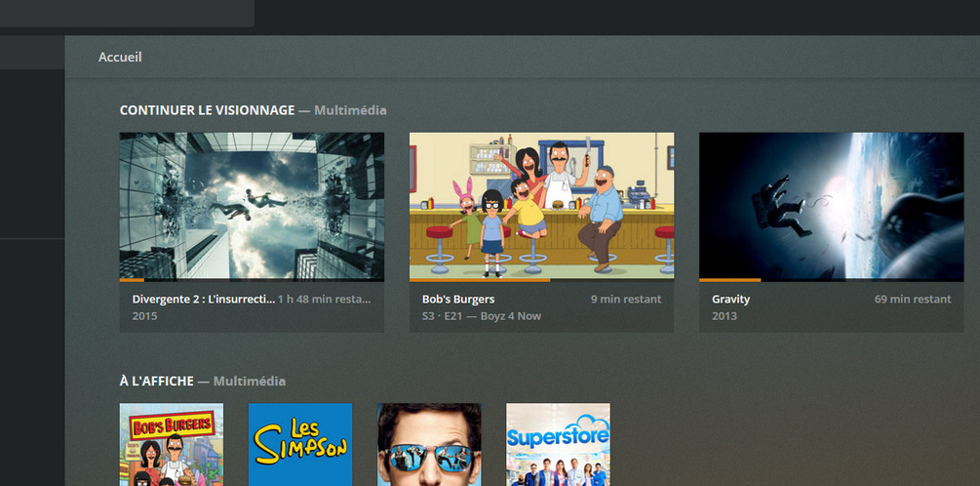Click the 69 min restant label
Viewport: 980px width, 486px height.
(x=913, y=299)
